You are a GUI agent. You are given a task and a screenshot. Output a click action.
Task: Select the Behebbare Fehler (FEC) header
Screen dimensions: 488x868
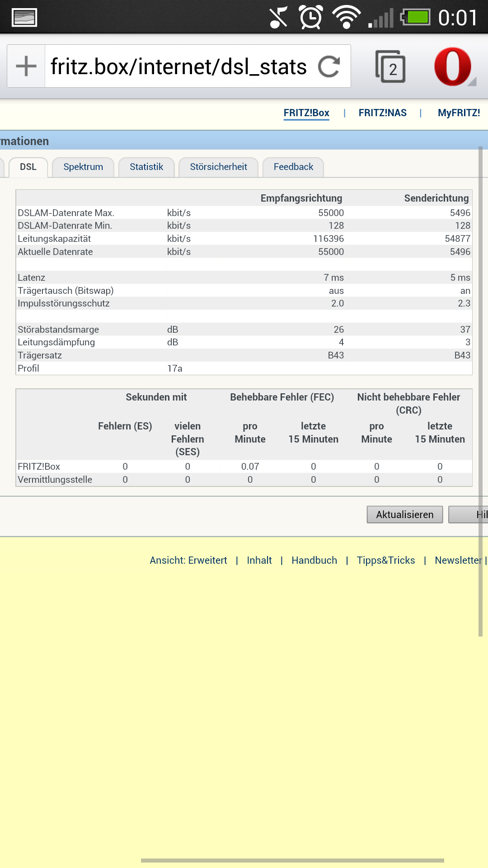282,397
